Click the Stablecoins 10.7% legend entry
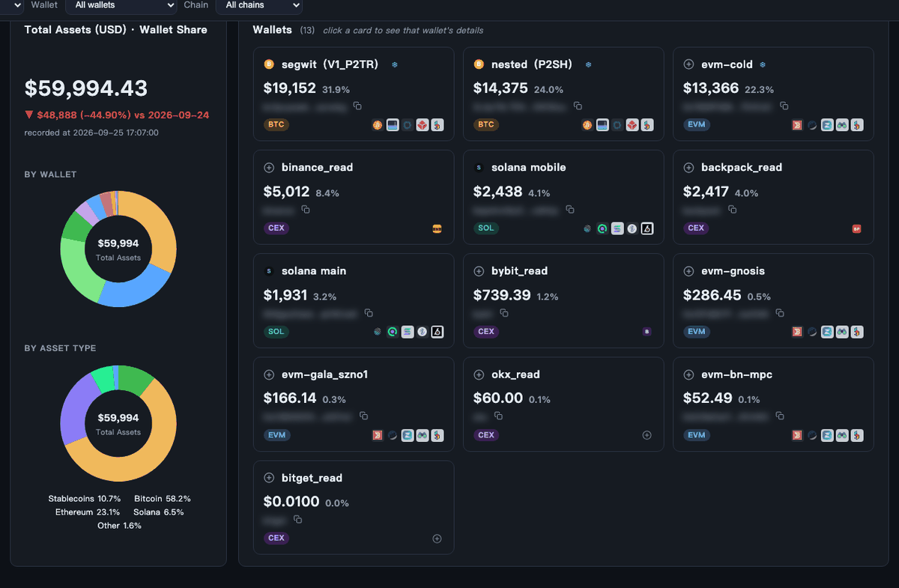Viewport: 899px width, 588px height. point(85,499)
